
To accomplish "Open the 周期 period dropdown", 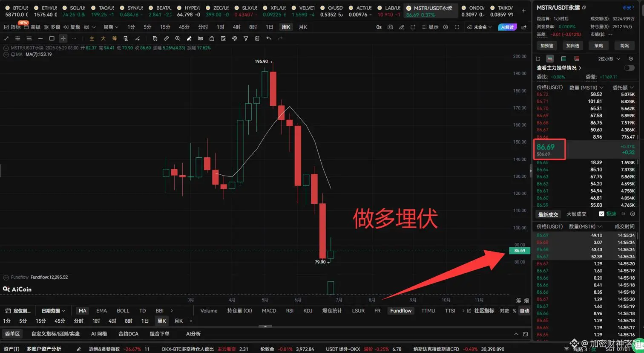I will click(x=111, y=27).
